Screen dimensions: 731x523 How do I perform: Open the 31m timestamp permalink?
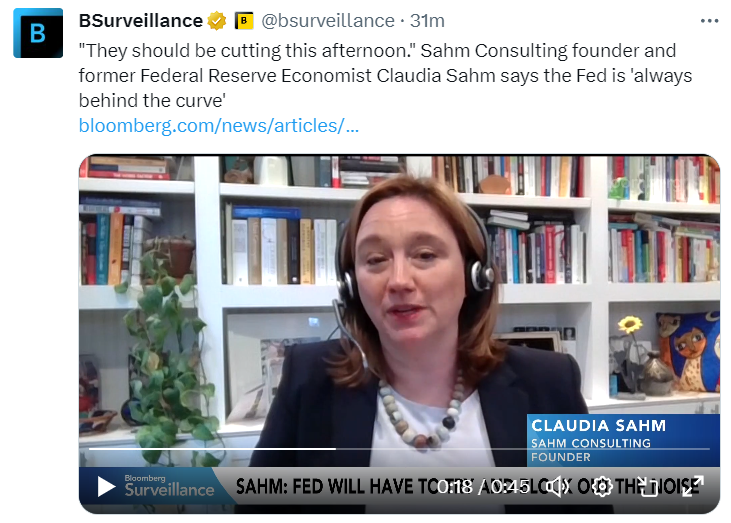click(x=427, y=21)
